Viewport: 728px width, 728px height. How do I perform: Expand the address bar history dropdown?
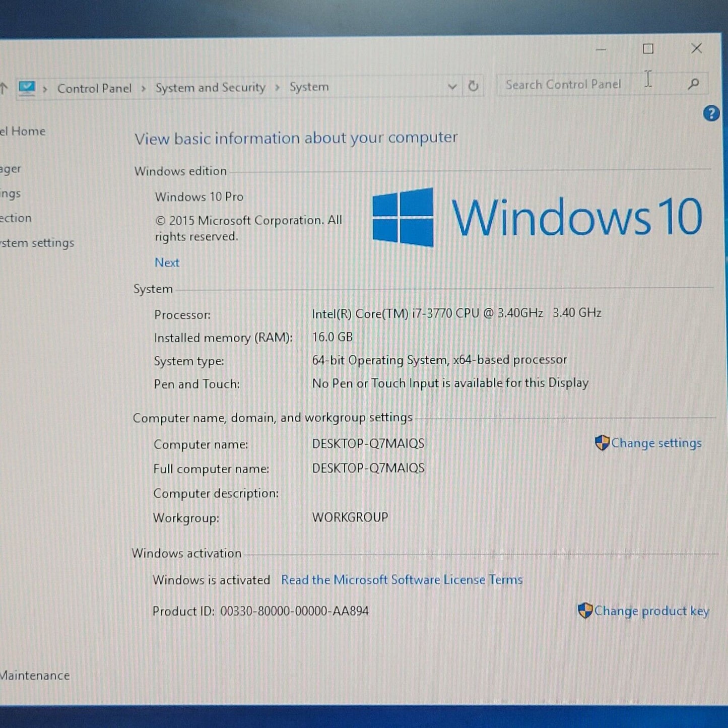coord(452,87)
